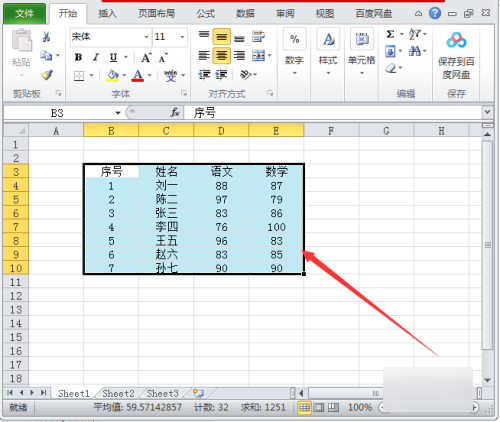Click the Find binoculars icon

[415, 51]
